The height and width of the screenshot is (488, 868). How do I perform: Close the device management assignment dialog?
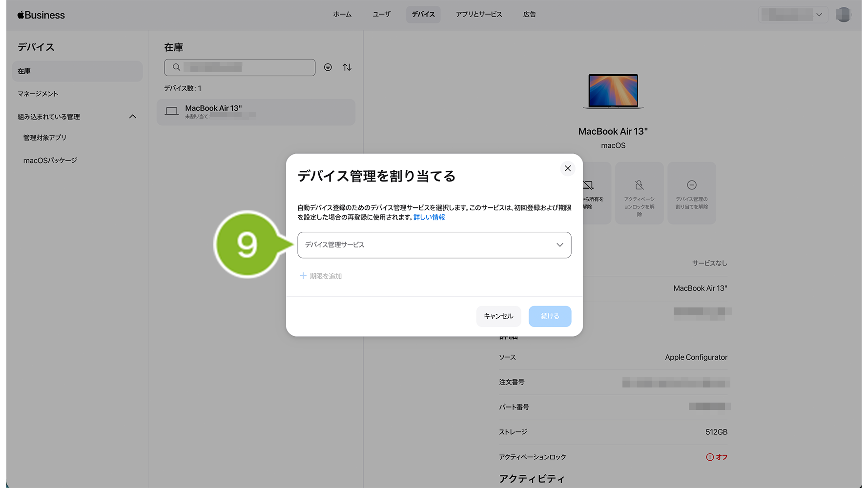click(x=567, y=168)
